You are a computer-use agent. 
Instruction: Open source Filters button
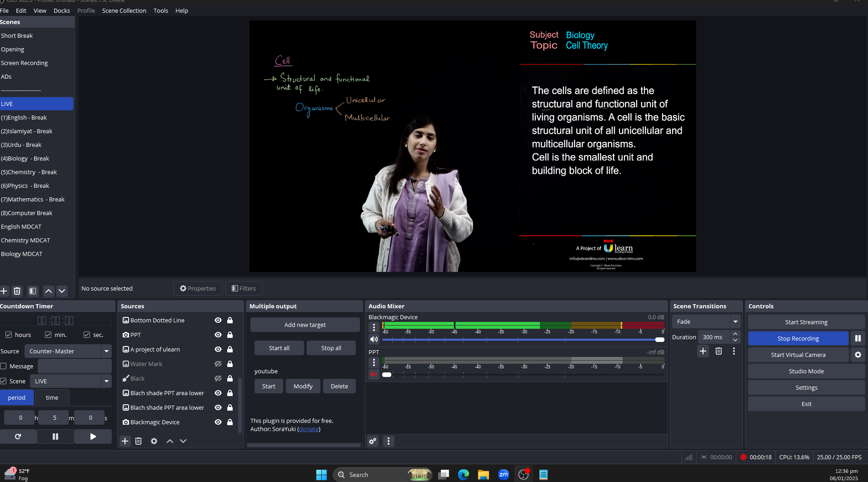point(244,288)
